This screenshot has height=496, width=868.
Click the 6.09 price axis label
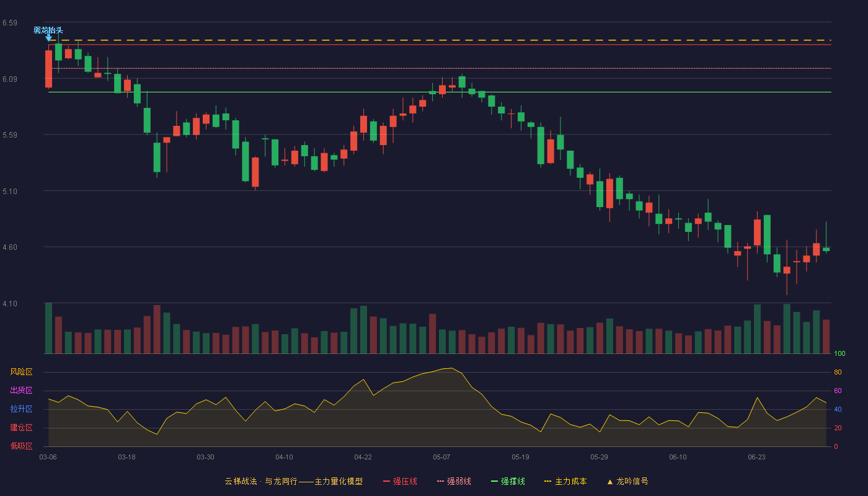[9, 79]
